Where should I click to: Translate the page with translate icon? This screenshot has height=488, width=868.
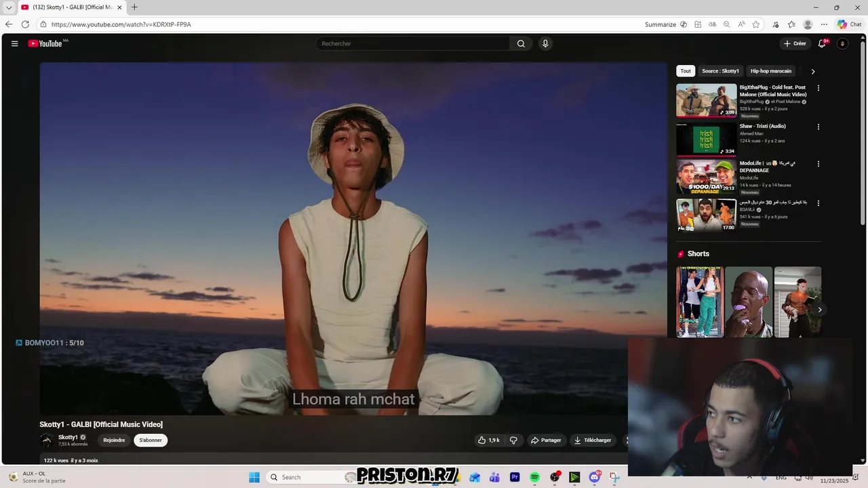click(x=712, y=24)
